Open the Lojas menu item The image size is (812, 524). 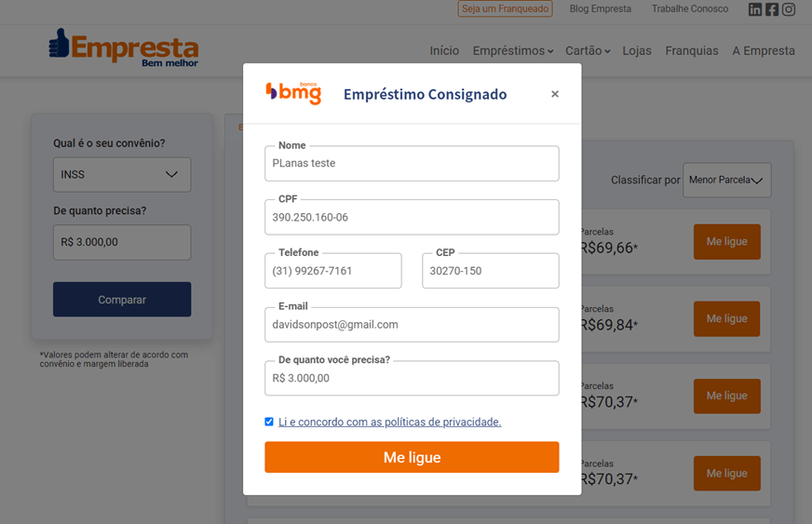[x=637, y=51]
